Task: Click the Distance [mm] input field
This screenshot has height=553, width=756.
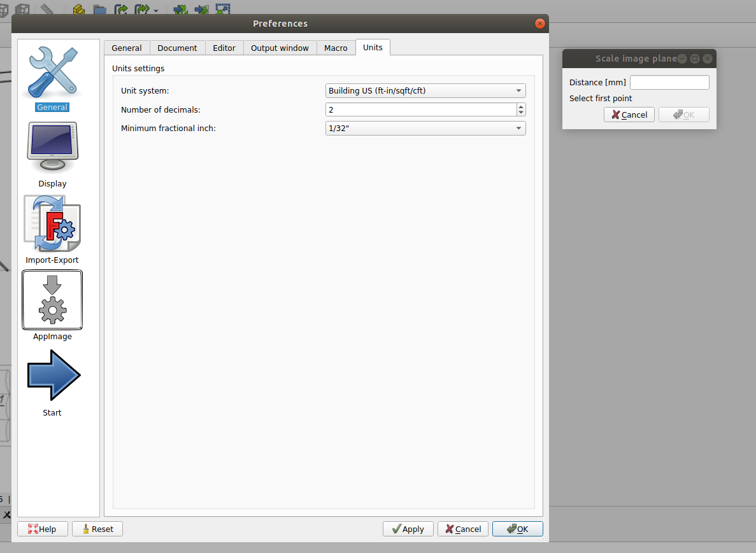Action: [669, 83]
